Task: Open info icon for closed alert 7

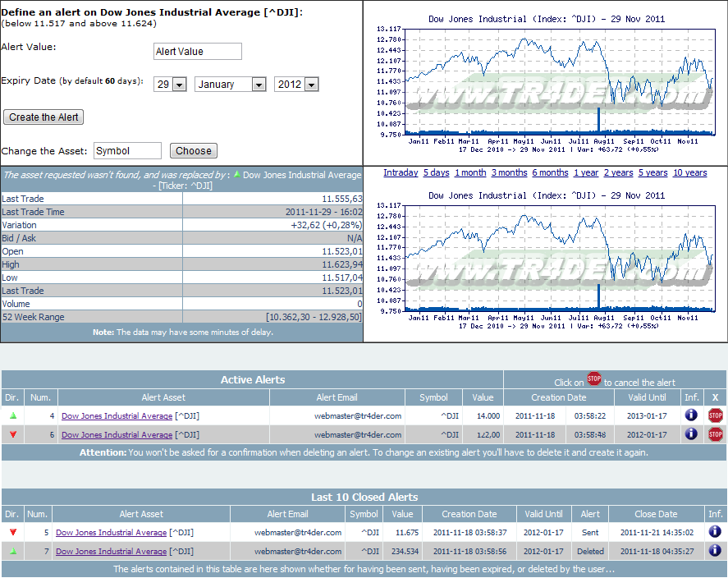Action: 715,551
